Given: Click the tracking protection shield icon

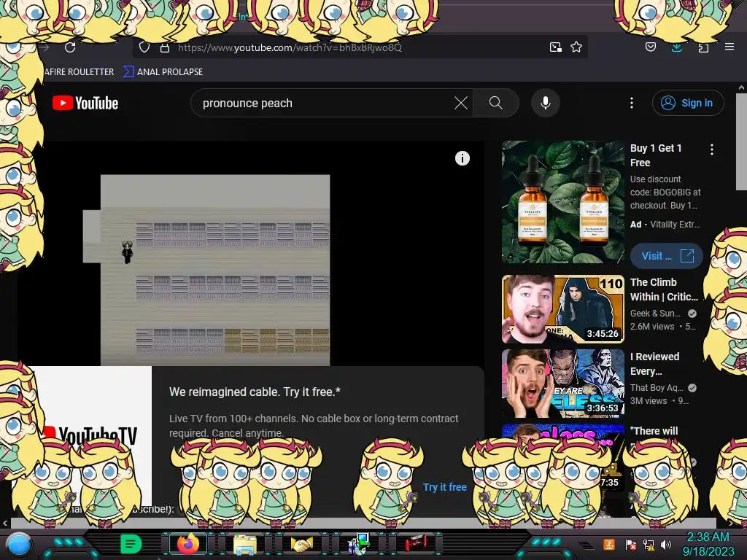Looking at the screenshot, I should (144, 47).
